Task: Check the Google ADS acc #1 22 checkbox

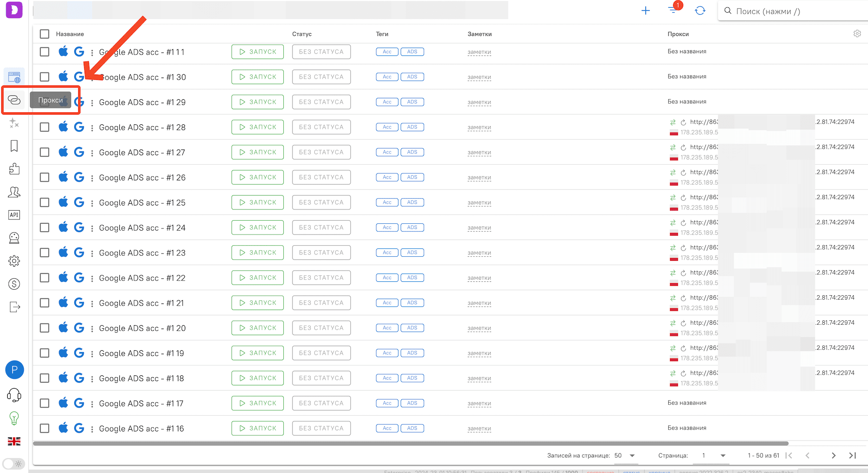Action: pos(44,278)
